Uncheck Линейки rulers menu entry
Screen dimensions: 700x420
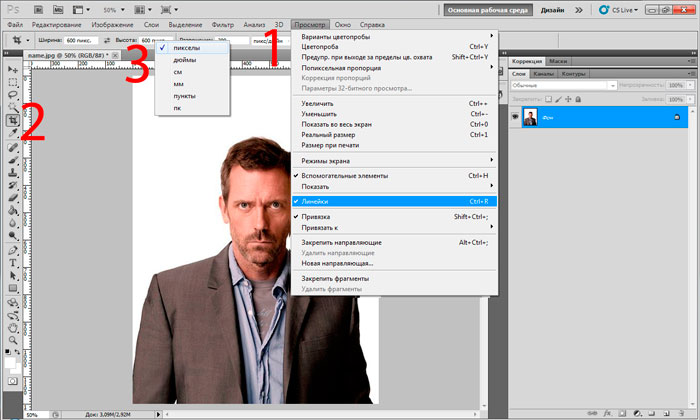pyautogui.click(x=394, y=201)
